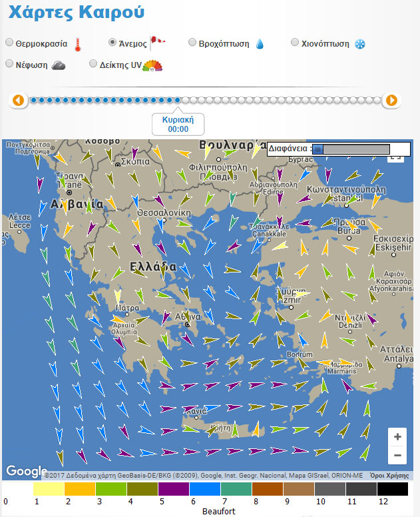Adjust the Διαφάνεια transparency slider handle
420x517 pixels.
317,149
